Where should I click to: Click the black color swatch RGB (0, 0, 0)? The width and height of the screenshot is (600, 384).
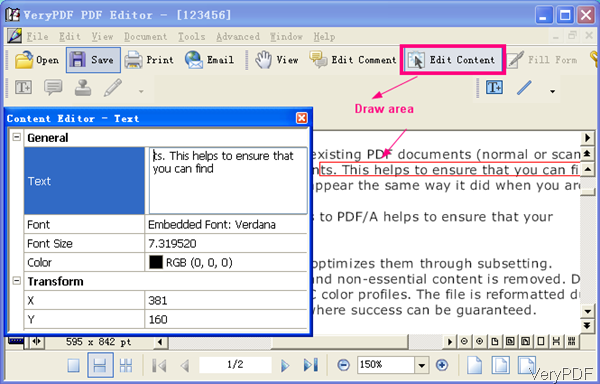tap(156, 262)
